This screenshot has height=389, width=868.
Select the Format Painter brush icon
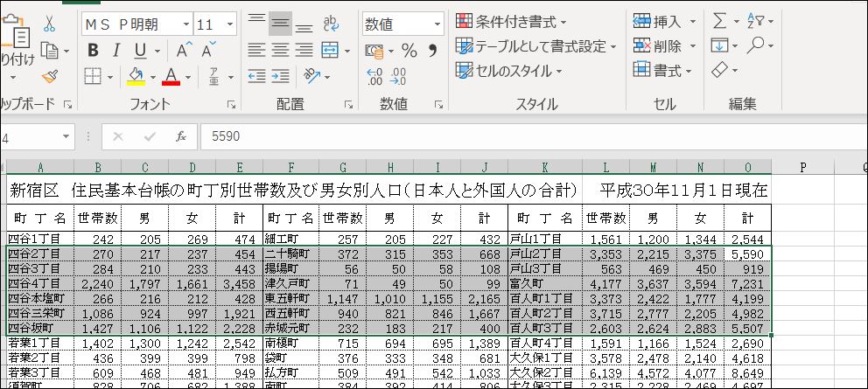(x=49, y=76)
